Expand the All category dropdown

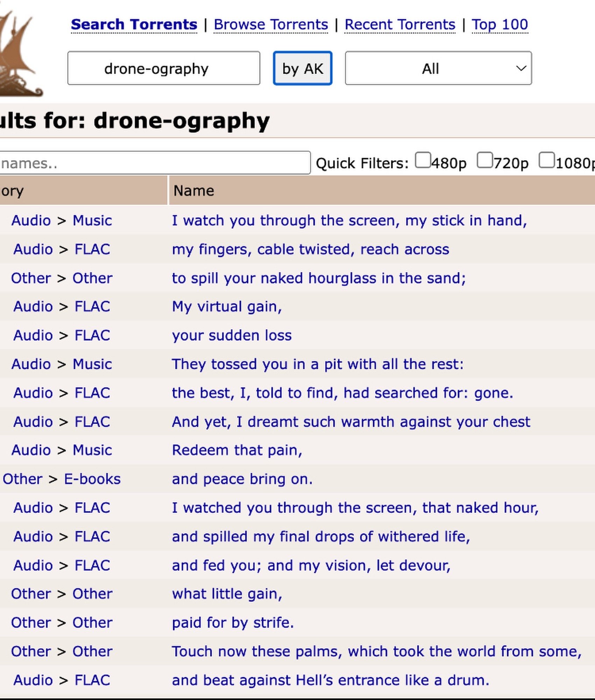click(x=438, y=68)
